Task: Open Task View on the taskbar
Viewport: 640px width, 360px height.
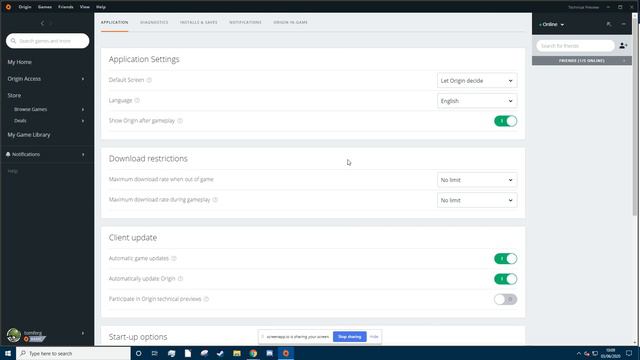Action: [x=155, y=353]
